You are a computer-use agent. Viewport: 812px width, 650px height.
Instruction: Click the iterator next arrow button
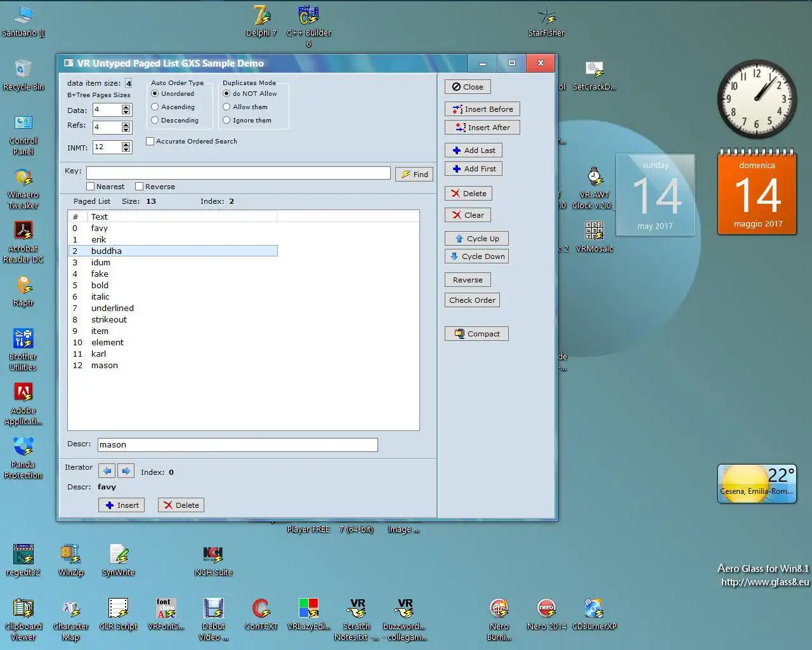[x=126, y=471]
